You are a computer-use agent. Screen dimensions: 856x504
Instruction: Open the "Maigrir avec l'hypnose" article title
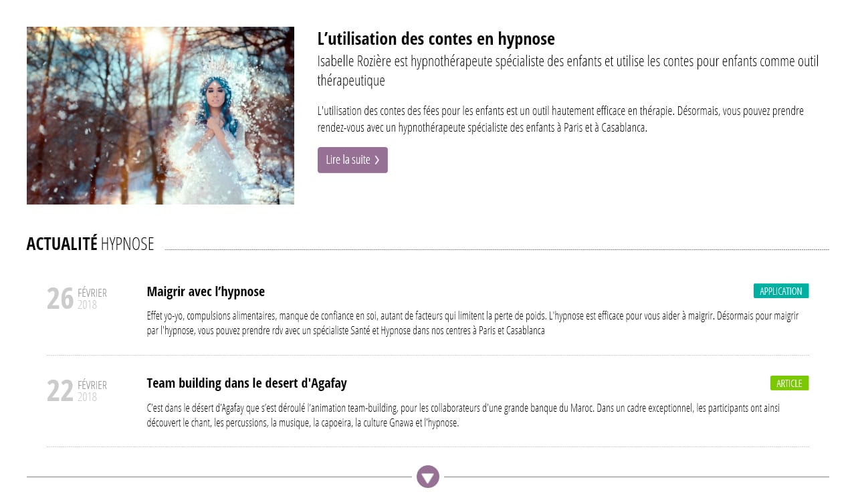pos(205,291)
